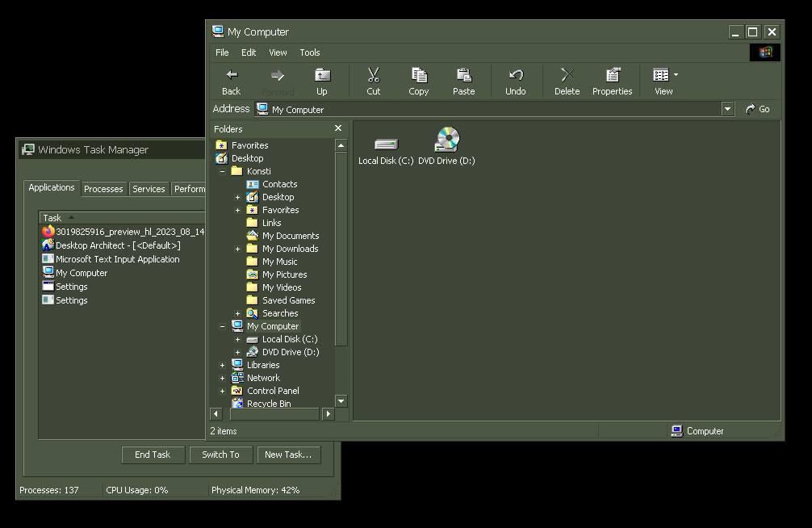
Task: Open the Tools menu
Action: [x=310, y=52]
